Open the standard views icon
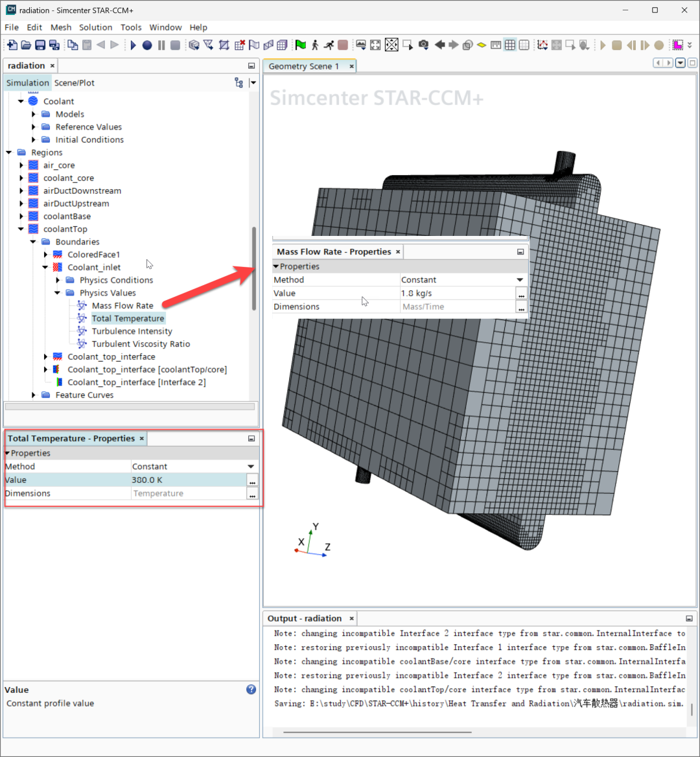 click(391, 45)
